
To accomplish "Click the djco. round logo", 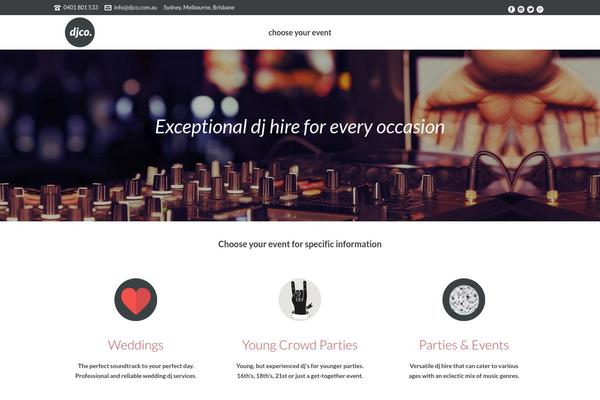I will coord(80,32).
